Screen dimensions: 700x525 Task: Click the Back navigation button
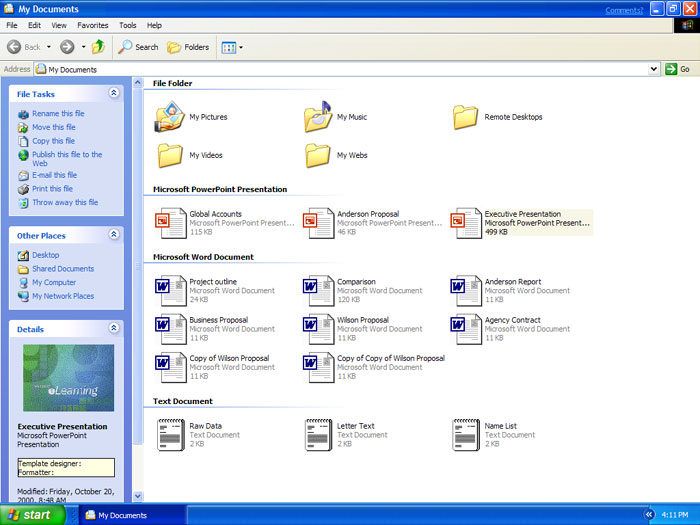[23, 46]
